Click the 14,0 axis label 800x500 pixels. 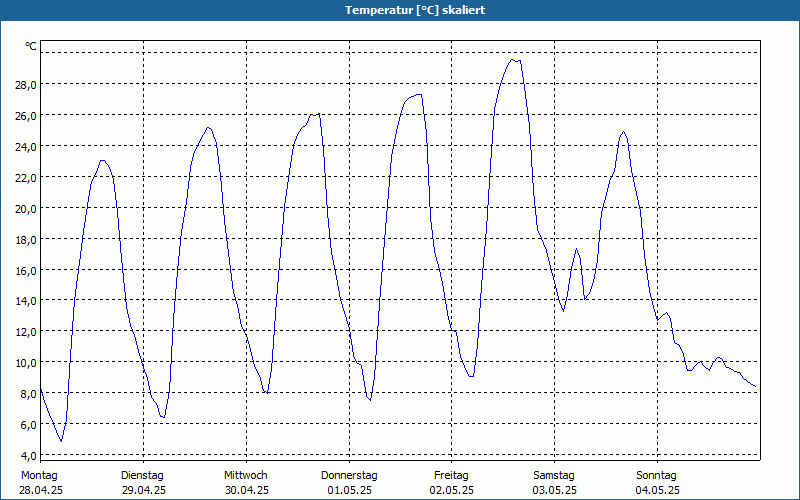[26, 301]
